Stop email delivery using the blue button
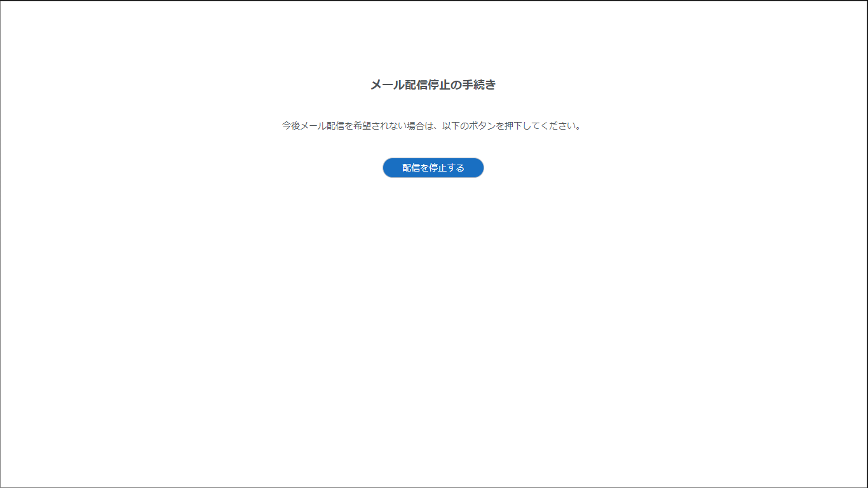The image size is (868, 488). pyautogui.click(x=433, y=168)
